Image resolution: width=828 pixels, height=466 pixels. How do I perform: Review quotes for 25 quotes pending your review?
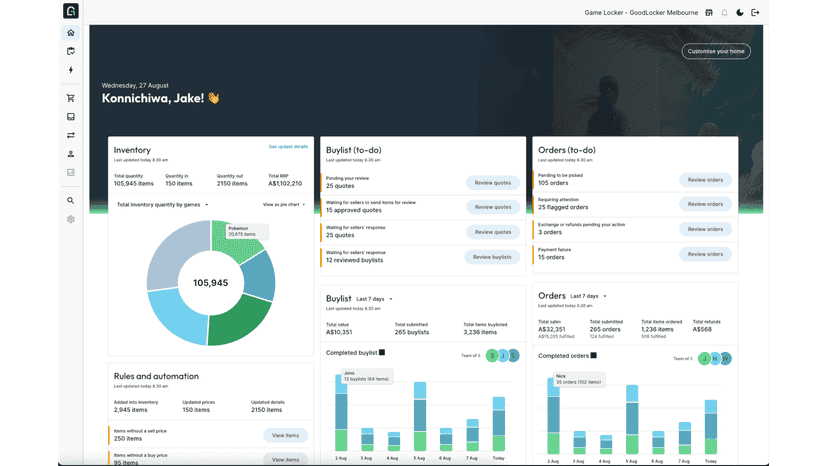[493, 183]
